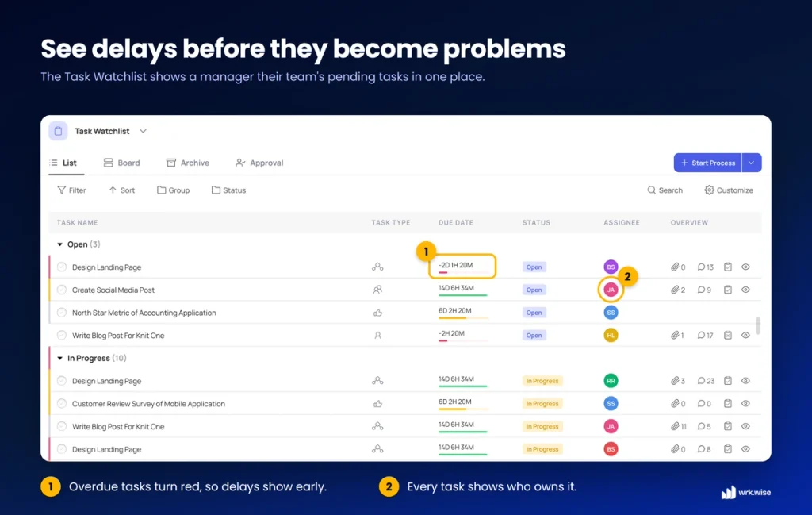Viewport: 812px width, 515px height.
Task: Click the HL assignee avatar
Action: pos(611,335)
